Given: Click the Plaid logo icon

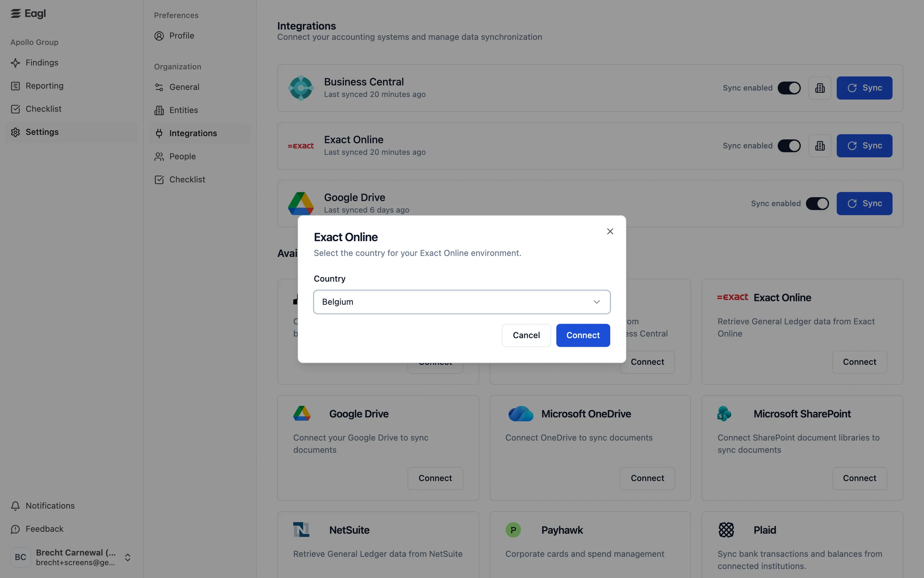Looking at the screenshot, I should [726, 530].
